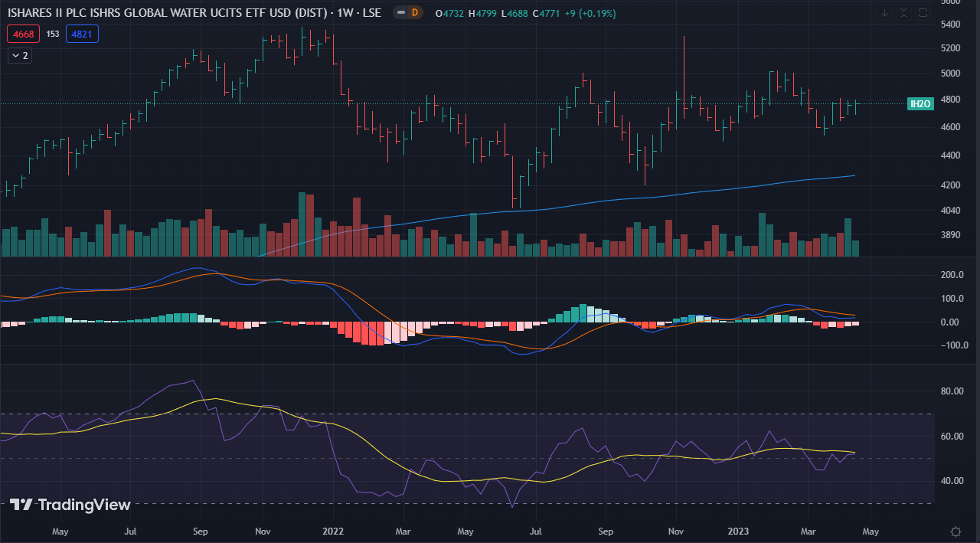Click the 2023 label on time axis

point(738,531)
